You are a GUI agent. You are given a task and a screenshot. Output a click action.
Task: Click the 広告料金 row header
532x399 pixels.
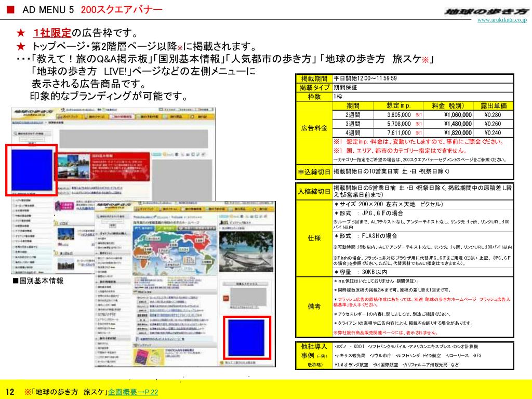tap(314, 128)
